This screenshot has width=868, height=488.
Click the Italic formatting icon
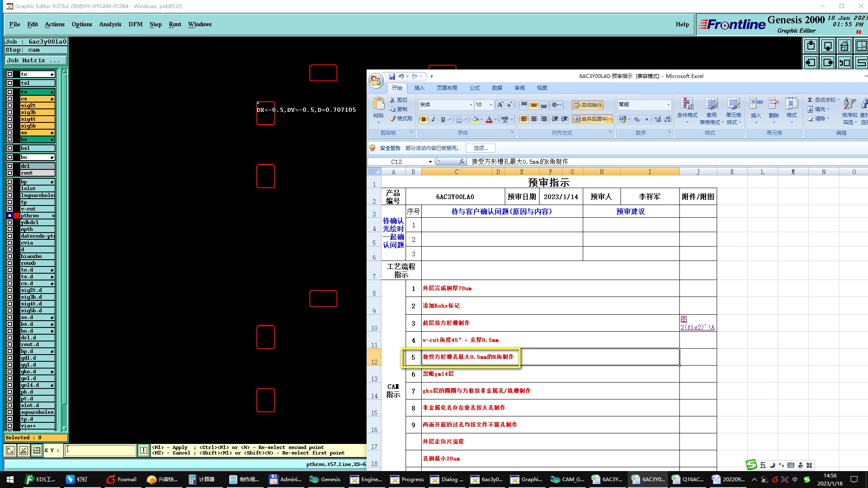433,119
